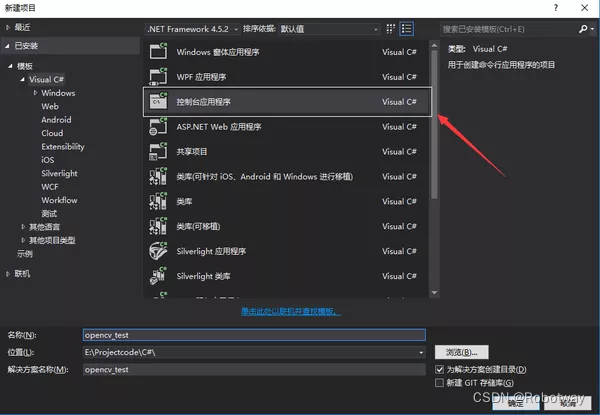The image size is (600, 415).
Task: Click the search magnifier icon
Action: 583,29
